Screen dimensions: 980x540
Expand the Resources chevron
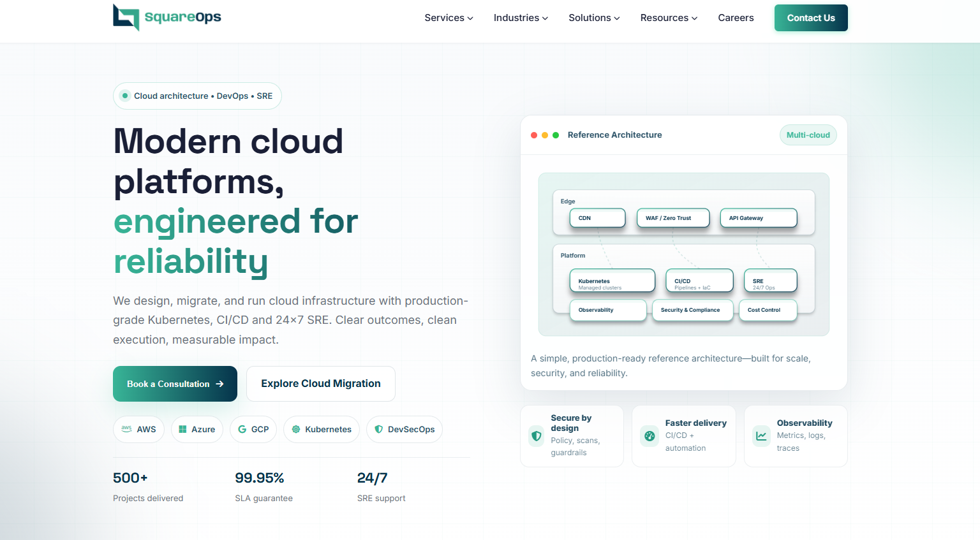pyautogui.click(x=695, y=18)
